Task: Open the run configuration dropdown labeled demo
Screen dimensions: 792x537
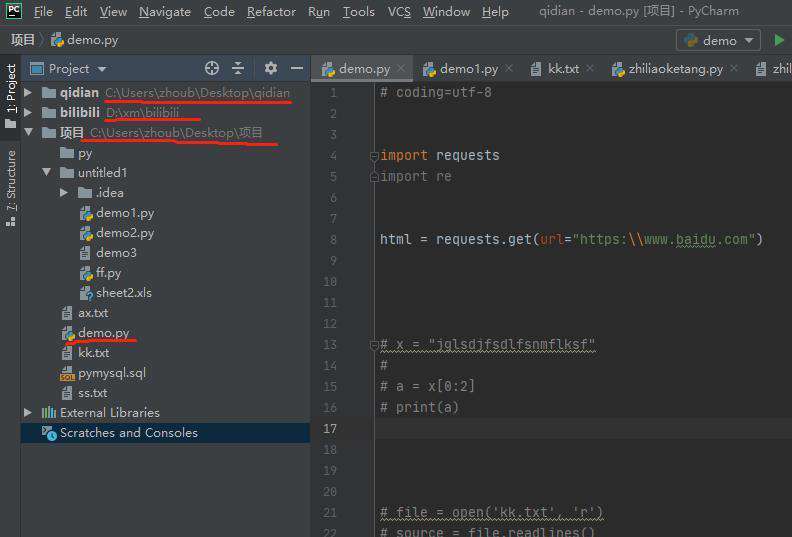Action: (718, 40)
